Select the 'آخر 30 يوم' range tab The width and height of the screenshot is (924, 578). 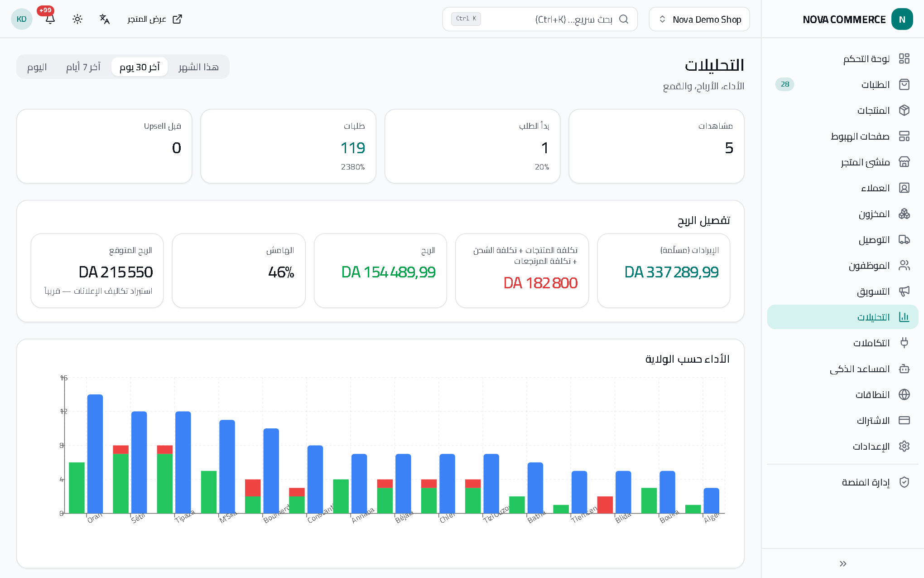[x=140, y=67]
